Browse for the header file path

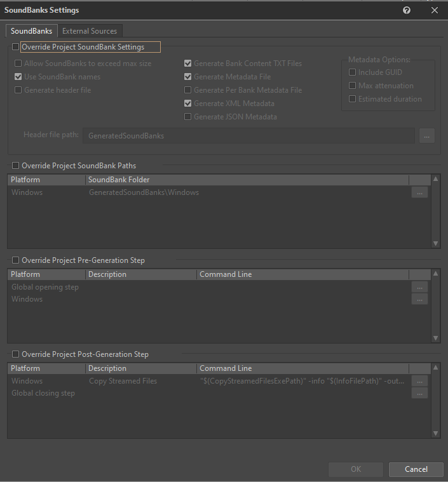click(x=427, y=135)
